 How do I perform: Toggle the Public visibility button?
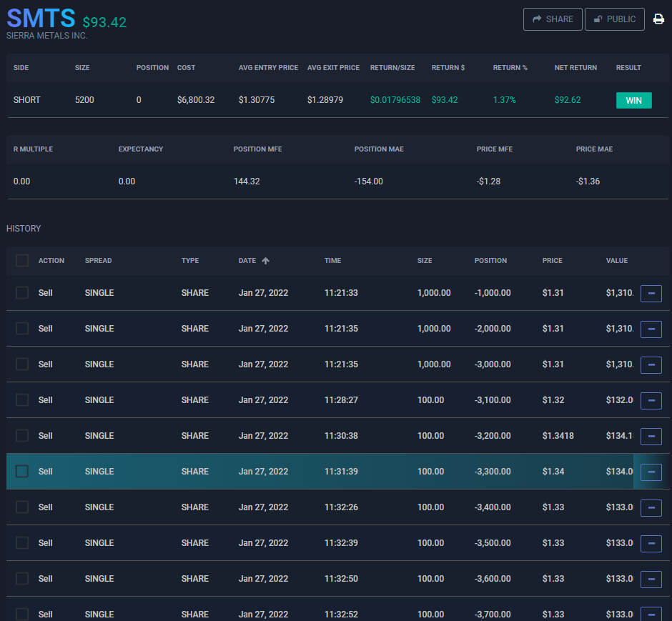pos(614,19)
